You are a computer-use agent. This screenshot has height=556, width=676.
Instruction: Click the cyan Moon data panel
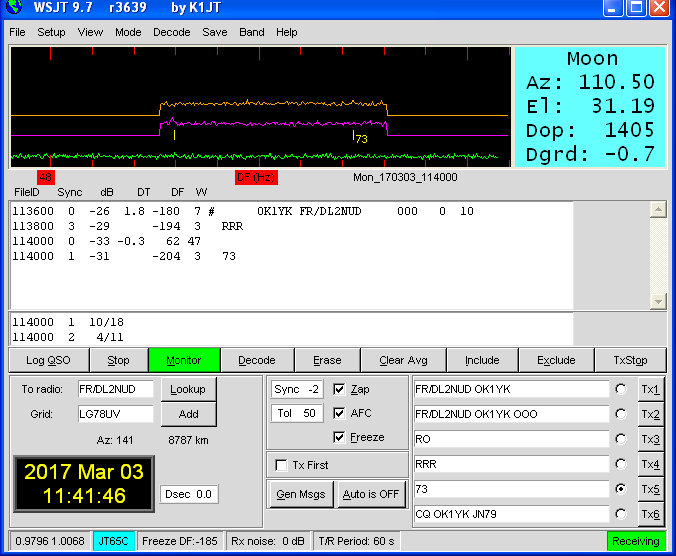click(590, 107)
